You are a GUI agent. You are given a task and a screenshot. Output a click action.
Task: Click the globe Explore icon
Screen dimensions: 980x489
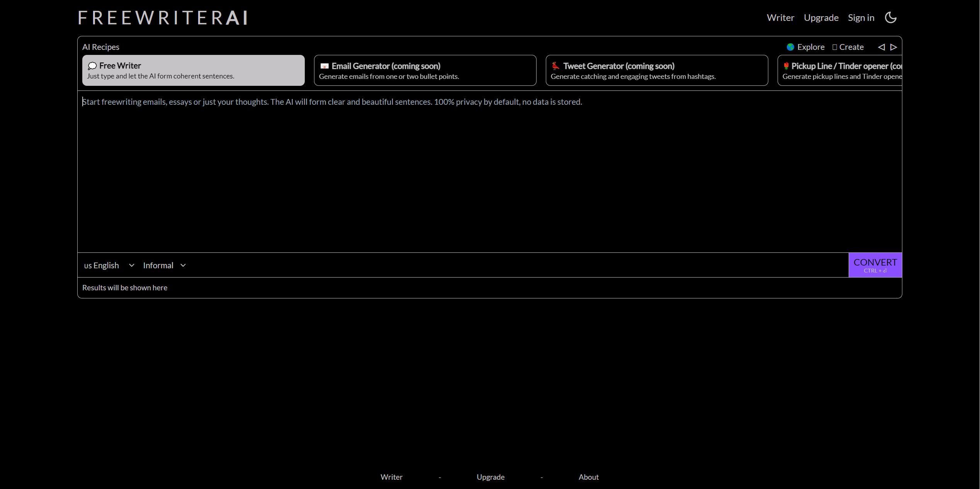click(x=790, y=47)
